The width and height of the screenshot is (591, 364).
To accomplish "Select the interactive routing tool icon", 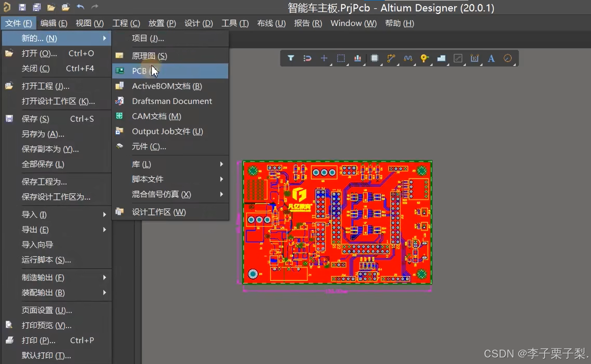I will (x=391, y=58).
